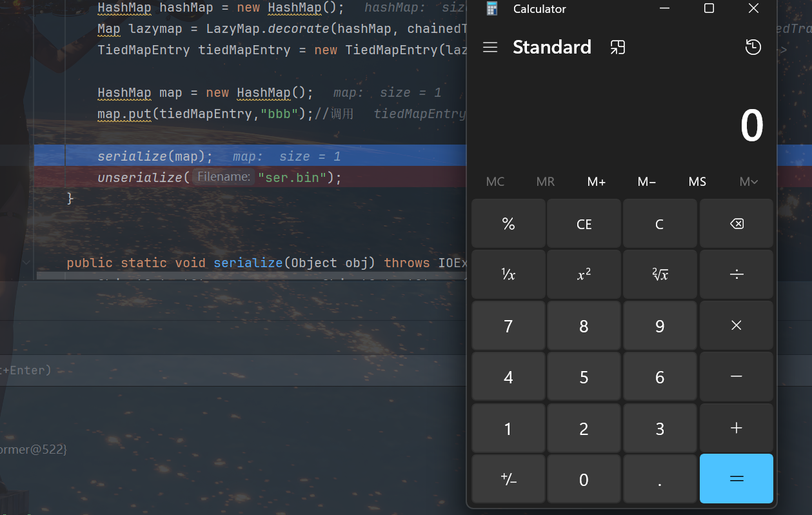Open the calculator navigation hamburger menu
This screenshot has height=515, width=812.
coord(490,47)
